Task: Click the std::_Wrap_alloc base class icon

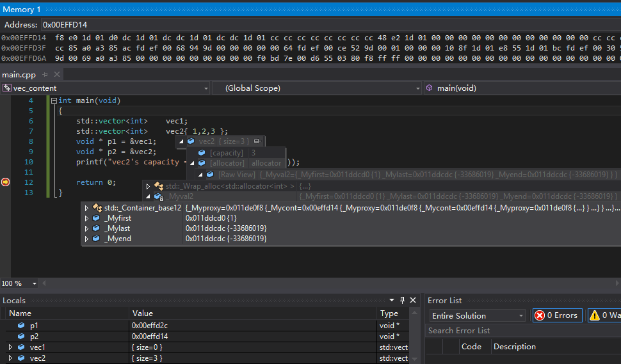Action: (159, 186)
